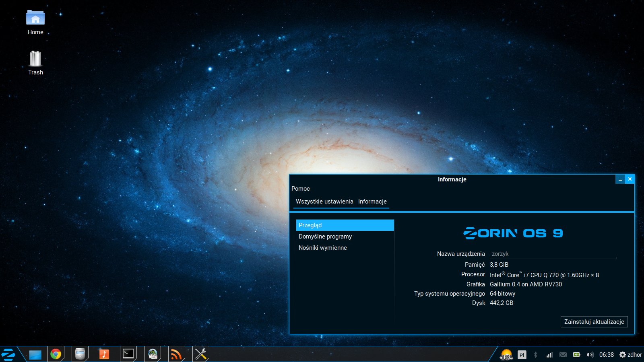644x362 pixels.
Task: Close the Informacje window
Action: [630, 179]
